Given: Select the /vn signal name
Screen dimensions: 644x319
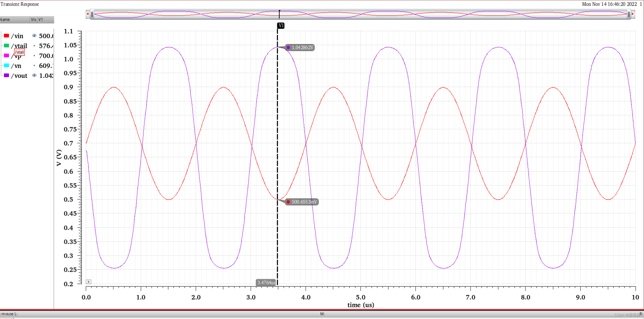Looking at the screenshot, I should [16, 66].
